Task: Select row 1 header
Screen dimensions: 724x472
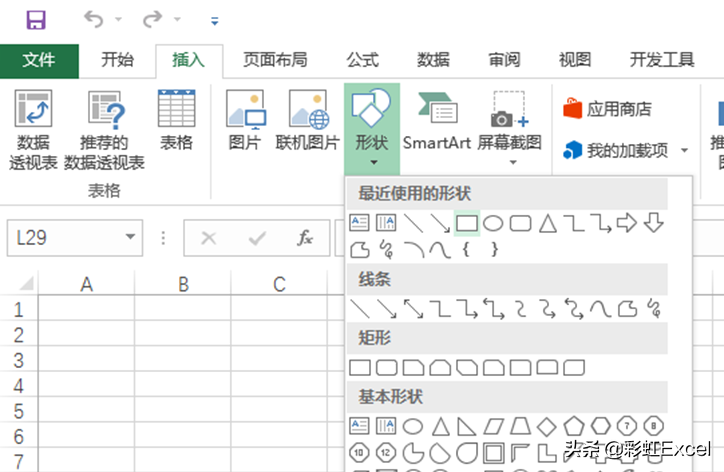Action: tap(18, 309)
